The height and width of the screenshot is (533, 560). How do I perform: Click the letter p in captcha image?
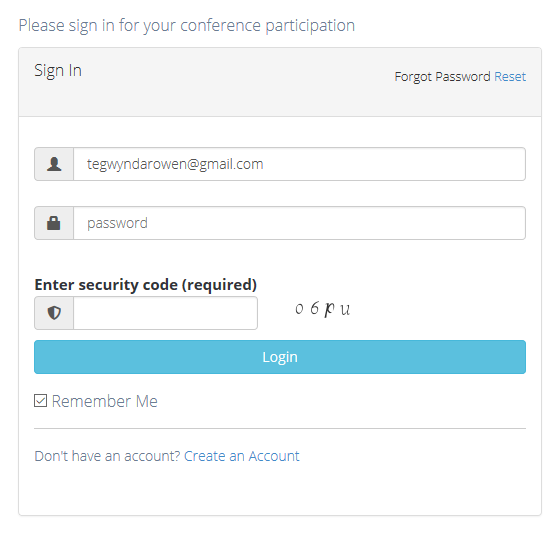click(329, 309)
